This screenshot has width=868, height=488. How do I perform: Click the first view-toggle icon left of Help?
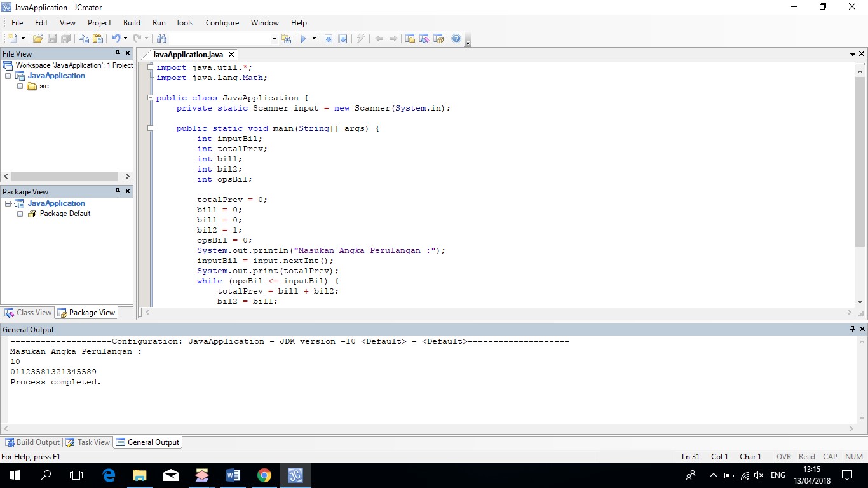tap(410, 39)
